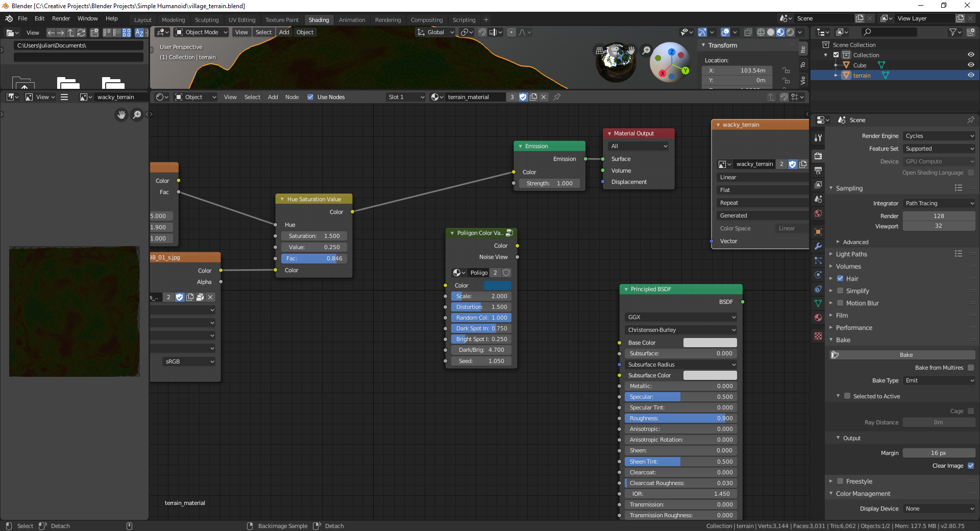
Task: Toggle the Hair checkbox
Action: [x=840, y=279]
